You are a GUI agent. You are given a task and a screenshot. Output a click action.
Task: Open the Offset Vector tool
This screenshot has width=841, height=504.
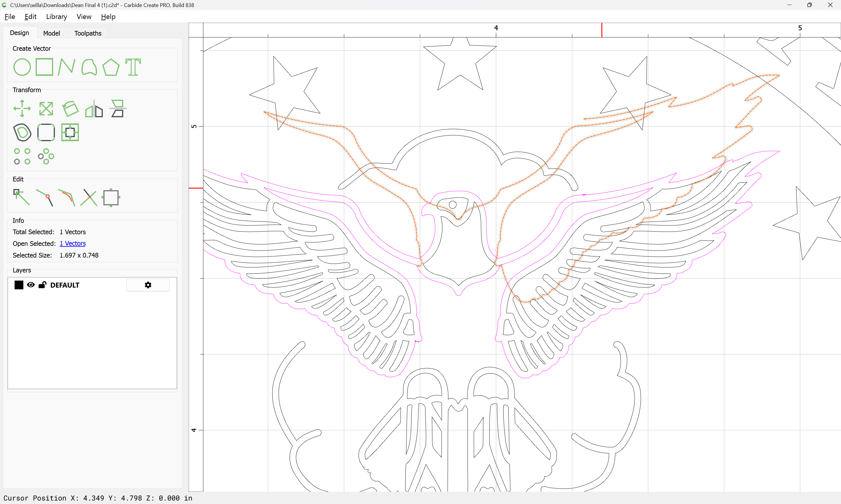pyautogui.click(x=22, y=132)
